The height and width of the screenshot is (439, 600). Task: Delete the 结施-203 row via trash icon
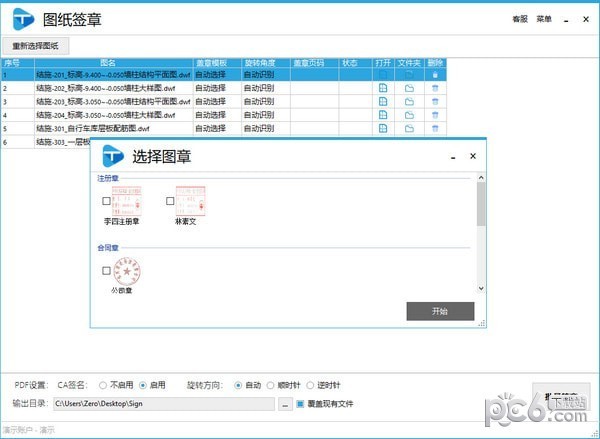tap(435, 101)
